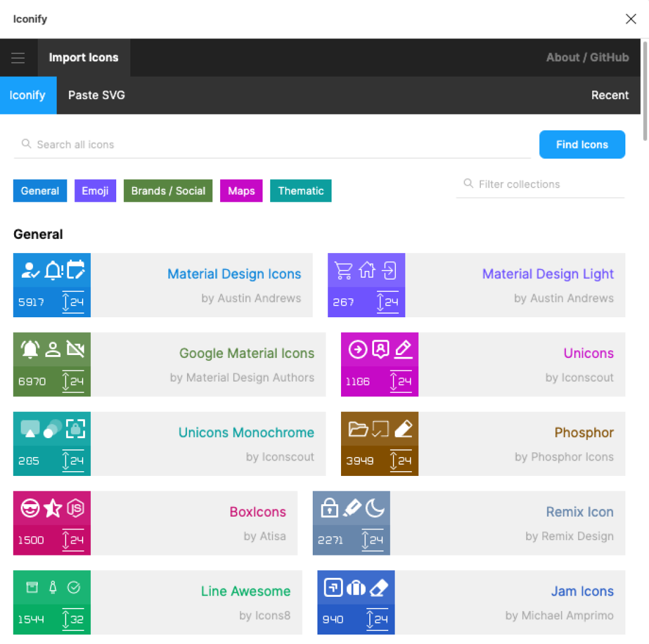Open the About / GitHub link

(x=587, y=57)
